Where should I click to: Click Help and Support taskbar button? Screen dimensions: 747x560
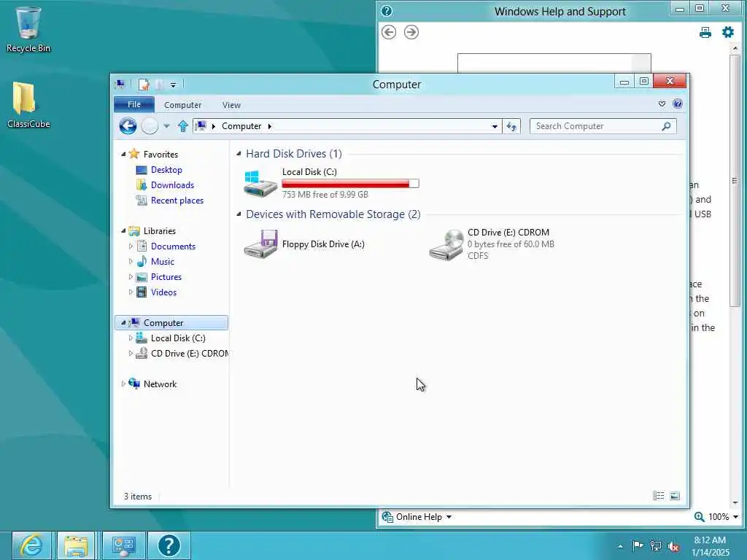(169, 545)
